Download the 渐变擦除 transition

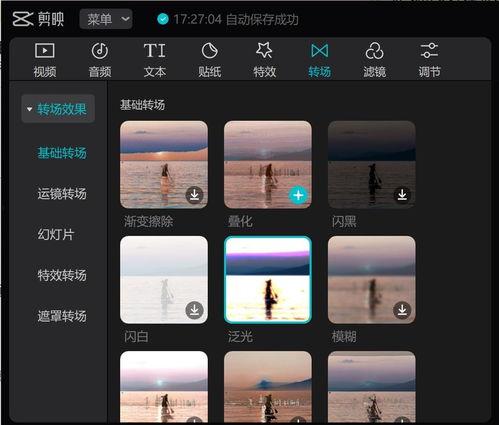coord(194,195)
